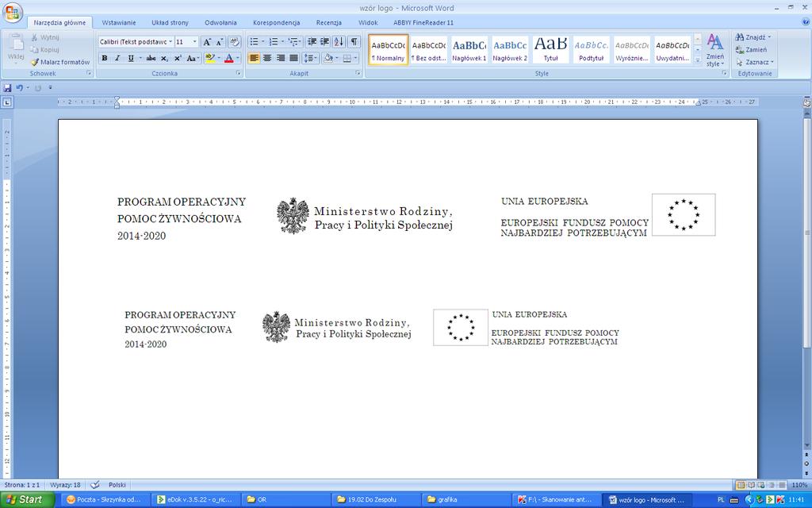This screenshot has width=812, height=508.
Task: Expand the styles gallery More arrow
Action: point(698,60)
